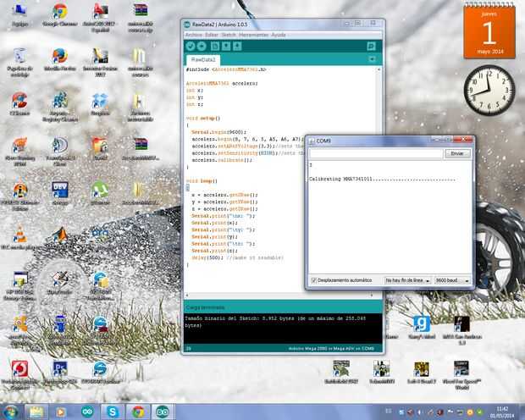Click the 'Serial.begin(9600);' code line

(x=218, y=132)
